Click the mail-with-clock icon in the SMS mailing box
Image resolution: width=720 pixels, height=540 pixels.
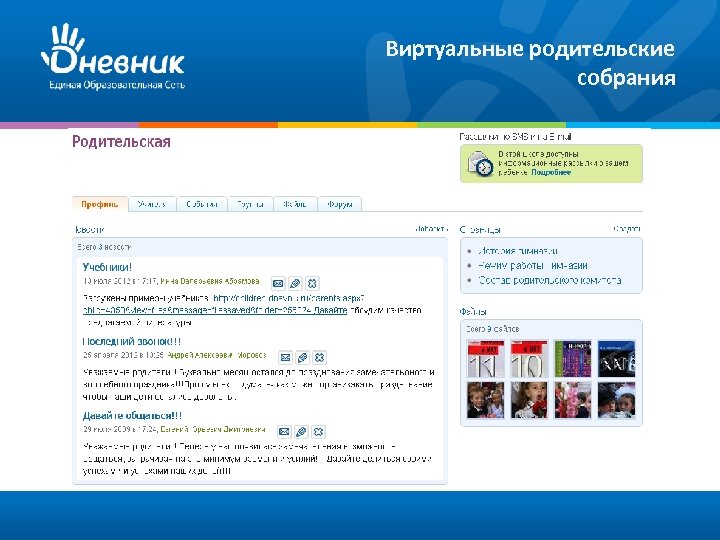[480, 163]
